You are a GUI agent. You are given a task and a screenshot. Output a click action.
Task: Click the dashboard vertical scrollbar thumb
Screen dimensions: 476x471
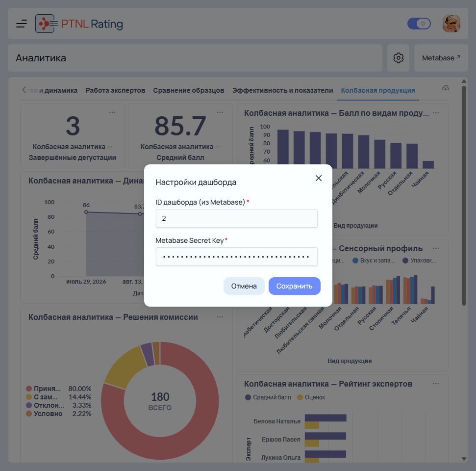(464, 195)
